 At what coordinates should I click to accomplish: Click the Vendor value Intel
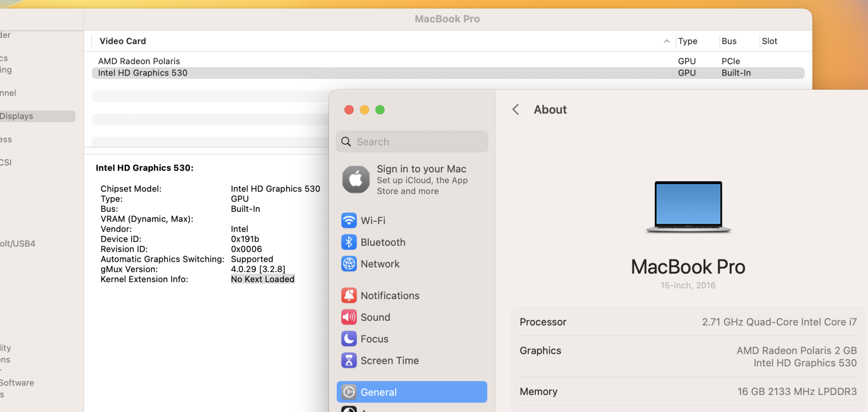pyautogui.click(x=240, y=229)
